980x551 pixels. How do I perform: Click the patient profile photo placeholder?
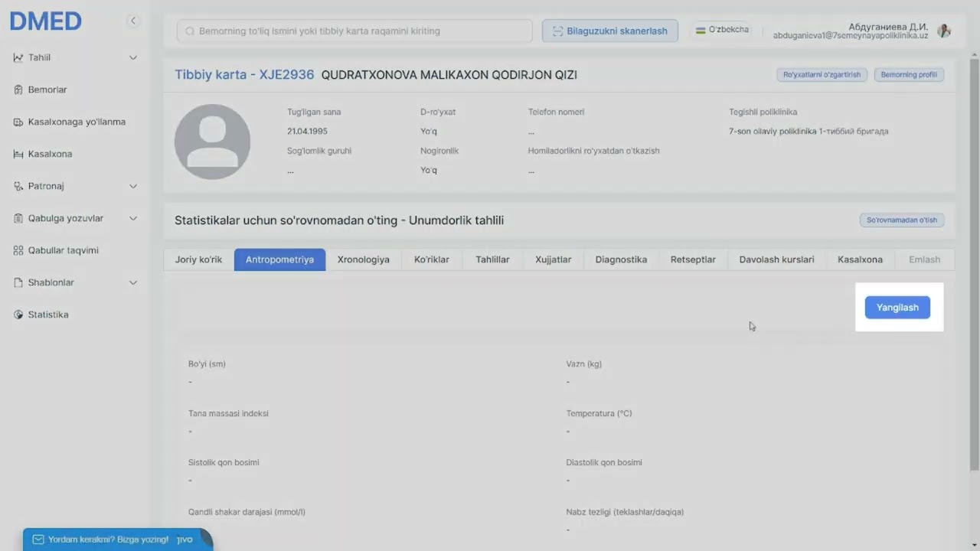(212, 142)
